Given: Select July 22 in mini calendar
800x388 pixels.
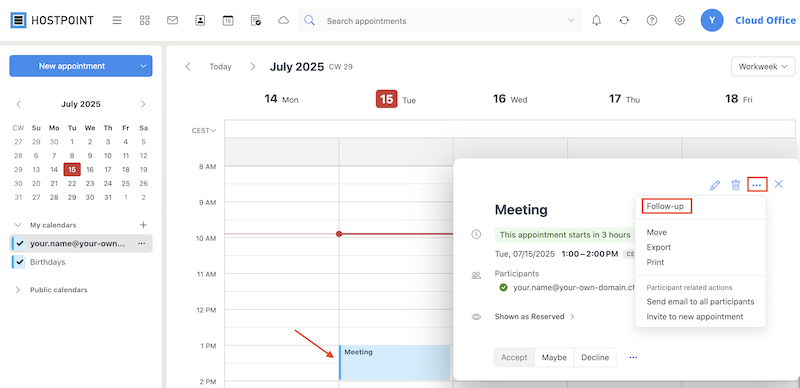Looking at the screenshot, I should coord(72,183).
